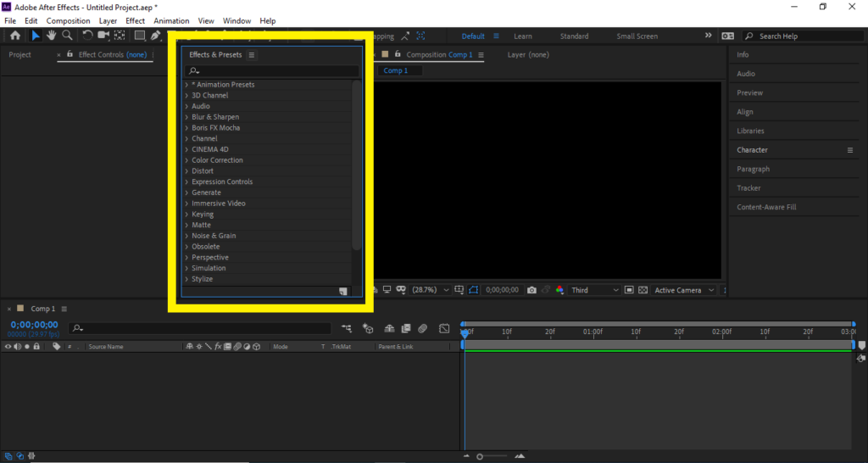Toggle Draft 3D icon in timeline
Screen dimensions: 868x463
(x=368, y=328)
